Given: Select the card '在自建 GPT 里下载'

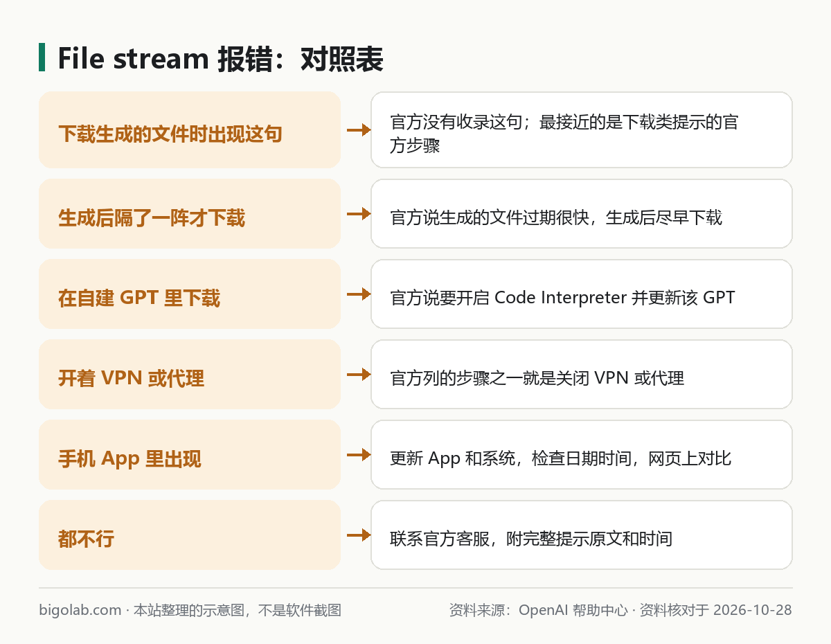Looking at the screenshot, I should (x=190, y=294).
